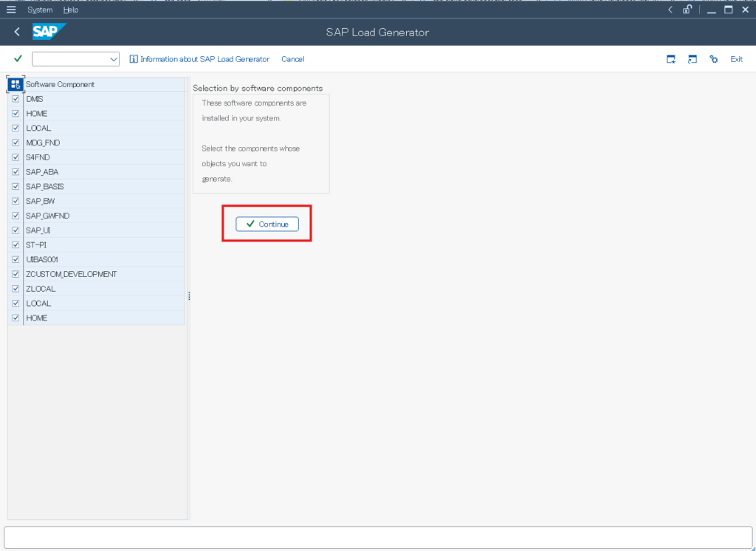Screen dimensions: 756x551
Task: Deselect the SAP_BASIS checkbox
Action: point(16,186)
